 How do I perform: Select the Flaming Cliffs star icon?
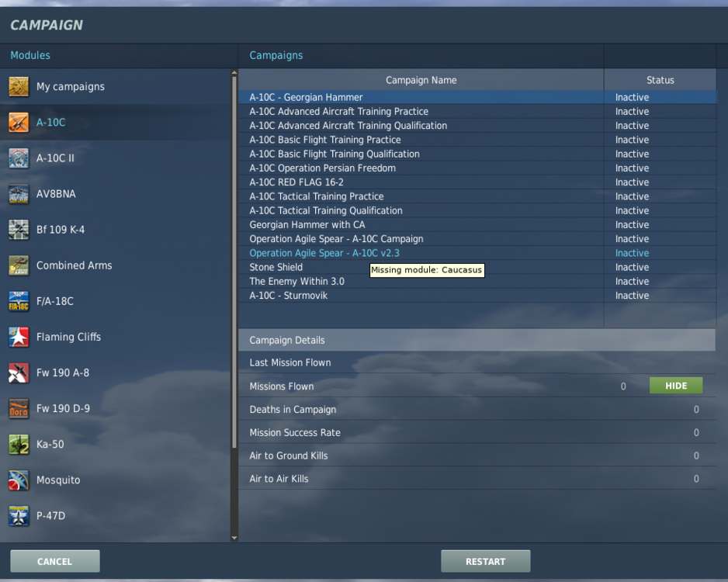tap(19, 337)
